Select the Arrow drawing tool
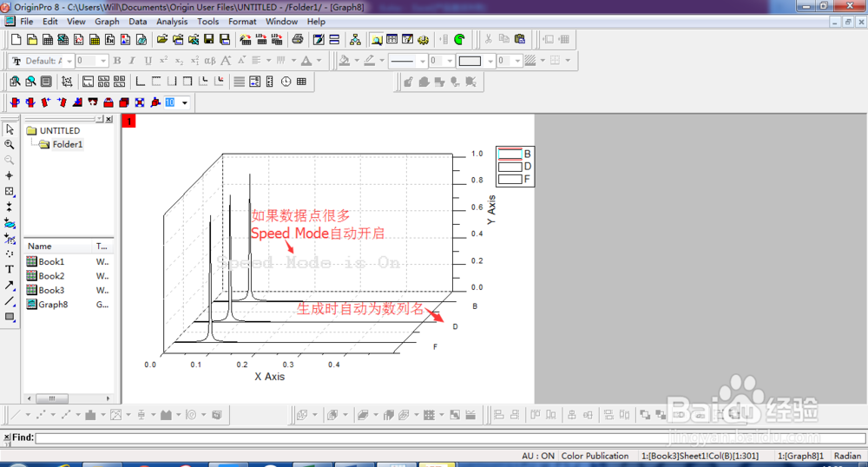The width and height of the screenshot is (868, 467). coord(10,285)
